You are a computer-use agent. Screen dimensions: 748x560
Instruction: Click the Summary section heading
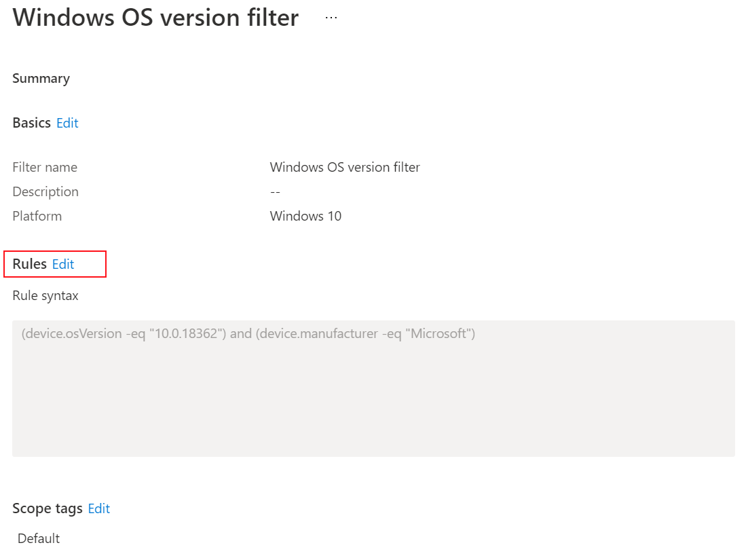tap(41, 78)
